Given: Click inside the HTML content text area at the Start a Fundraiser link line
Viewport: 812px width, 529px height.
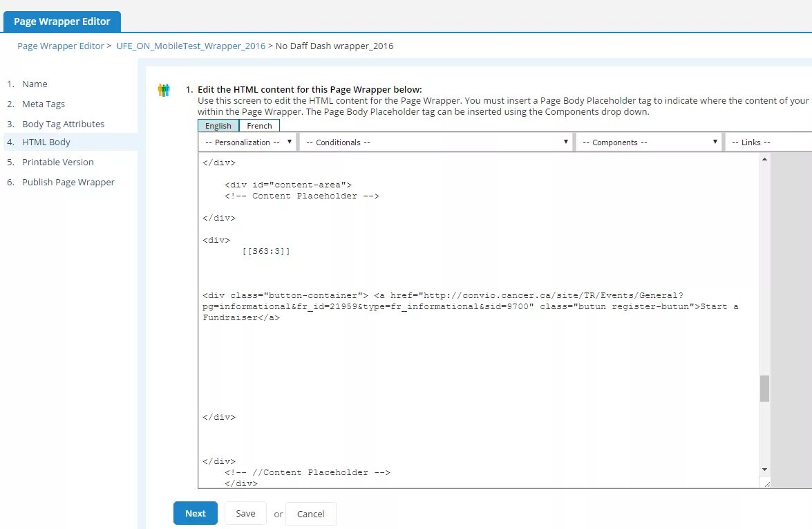Looking at the screenshot, I should tap(470, 307).
